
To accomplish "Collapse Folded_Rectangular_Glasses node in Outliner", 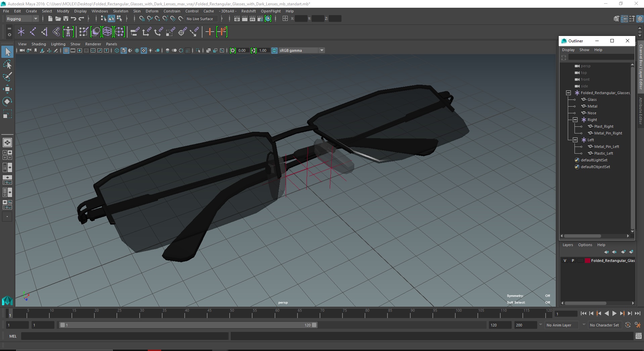I will click(568, 93).
